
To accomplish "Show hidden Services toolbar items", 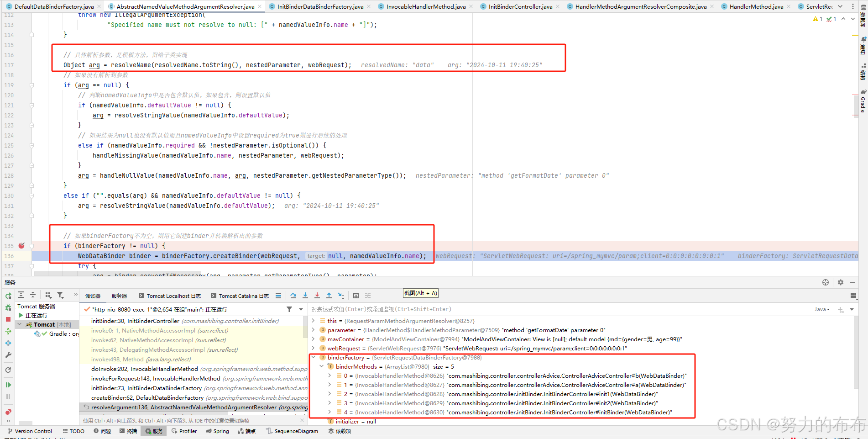I will [x=76, y=295].
